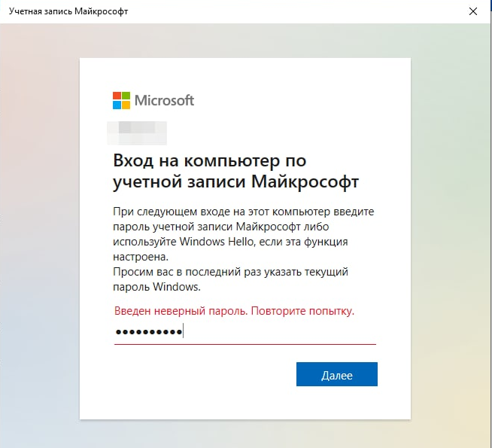Viewport: 492px width, 448px height.
Task: Click the window title Учетная запись Майкрософт
Action: [x=68, y=11]
